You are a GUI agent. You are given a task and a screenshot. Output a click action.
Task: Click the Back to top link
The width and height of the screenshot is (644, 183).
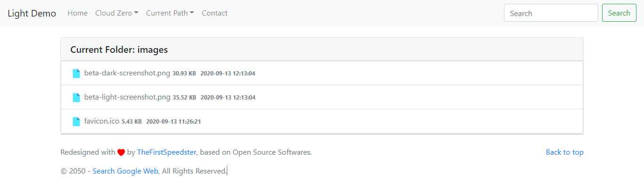565,152
